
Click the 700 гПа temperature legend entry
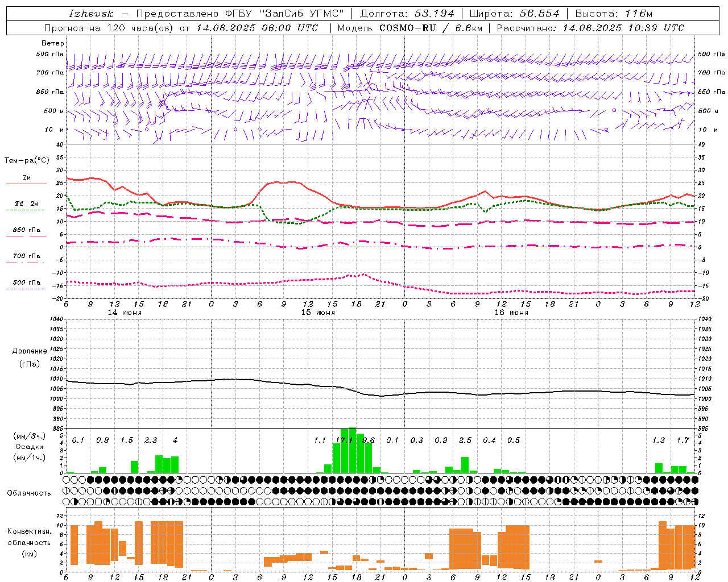coord(26,256)
